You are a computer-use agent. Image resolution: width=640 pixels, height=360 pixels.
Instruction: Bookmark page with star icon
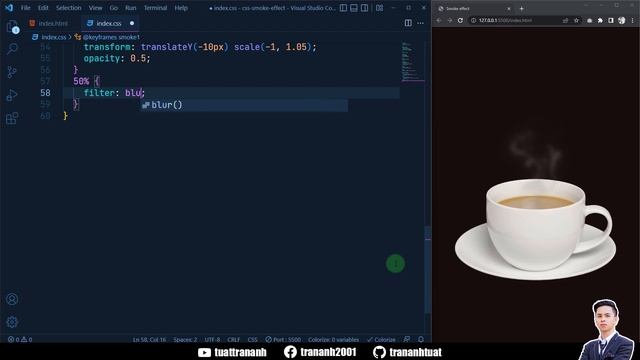[x=576, y=20]
